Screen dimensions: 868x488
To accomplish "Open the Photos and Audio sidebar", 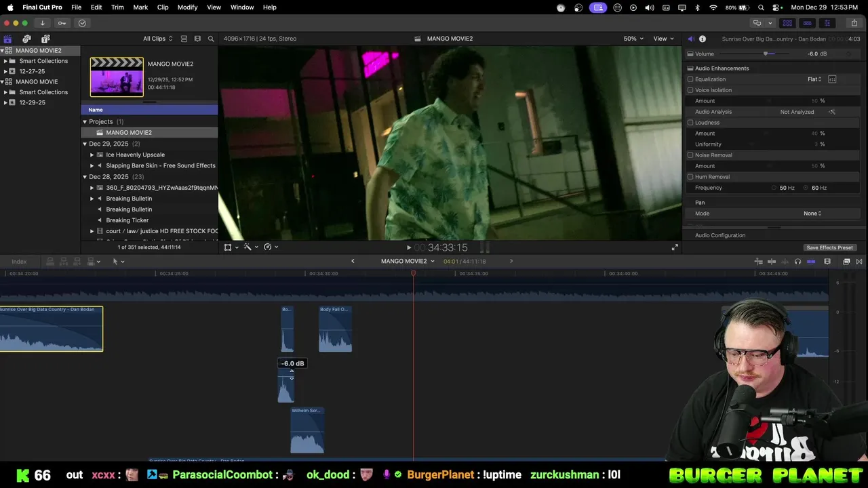I will [x=26, y=39].
